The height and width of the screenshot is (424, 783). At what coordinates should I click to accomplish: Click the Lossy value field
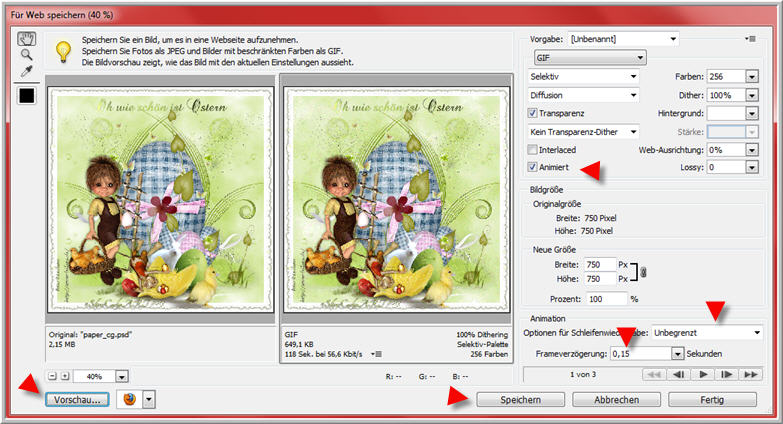pyautogui.click(x=727, y=167)
